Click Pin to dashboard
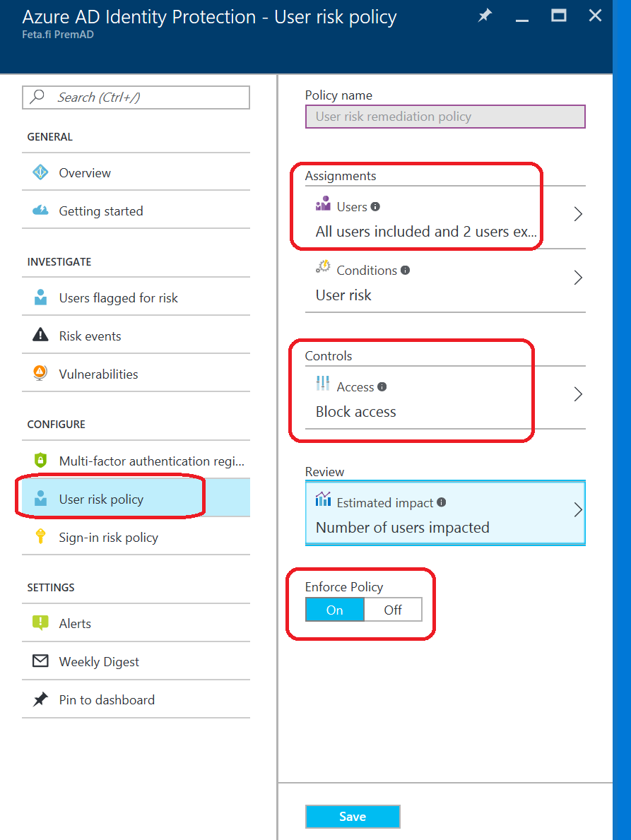Screen dimensions: 631x840 (x=106, y=699)
